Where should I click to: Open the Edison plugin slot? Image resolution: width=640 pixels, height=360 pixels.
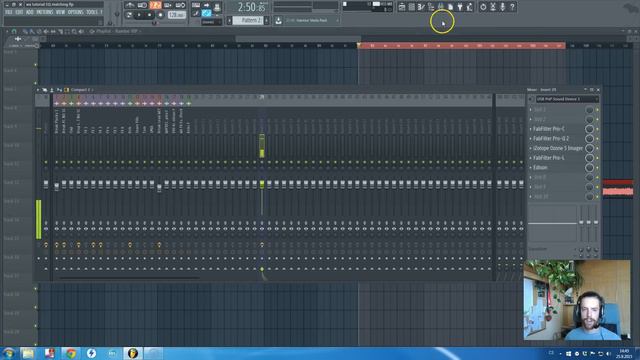tap(540, 167)
